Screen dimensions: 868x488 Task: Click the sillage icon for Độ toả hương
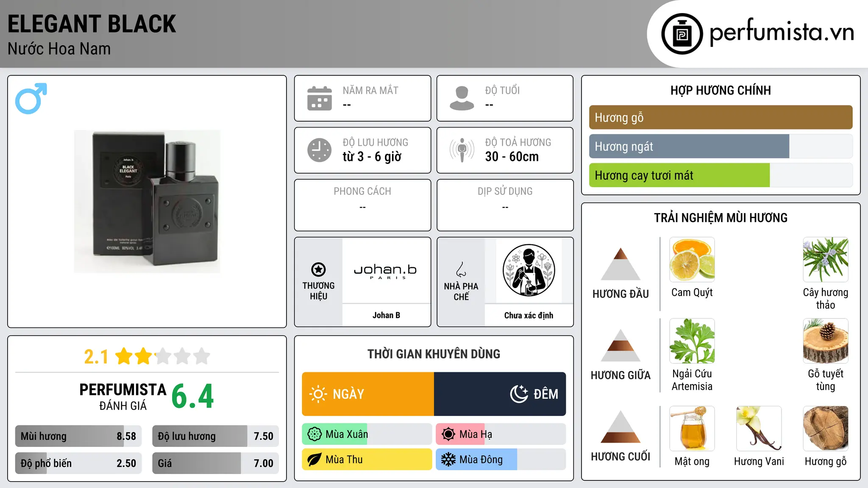462,150
